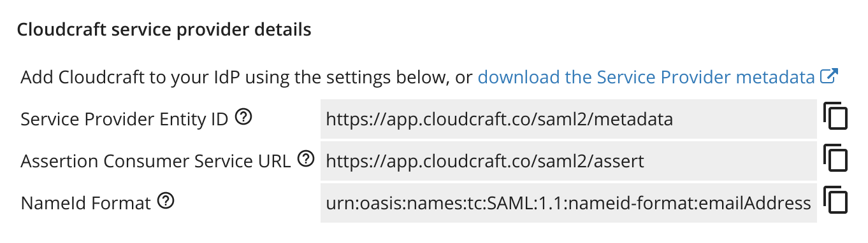Click the Add Cloudcraft to your IdP sentence
The image size is (868, 243).
pyautogui.click(x=246, y=78)
